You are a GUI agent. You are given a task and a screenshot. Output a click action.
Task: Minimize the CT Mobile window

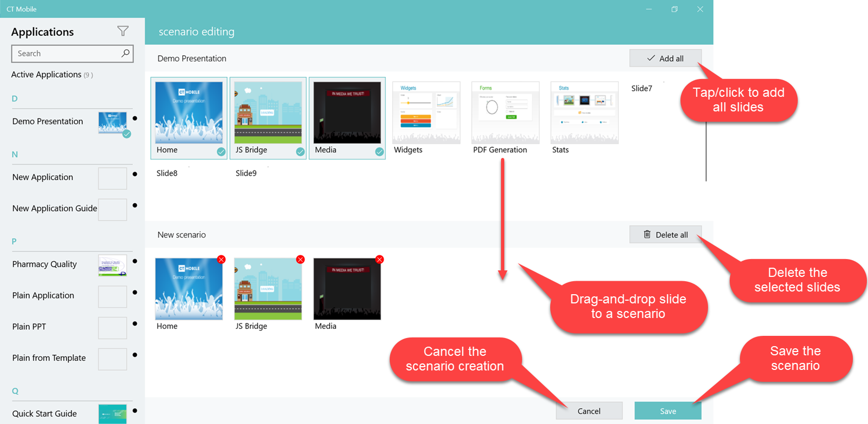(x=649, y=9)
